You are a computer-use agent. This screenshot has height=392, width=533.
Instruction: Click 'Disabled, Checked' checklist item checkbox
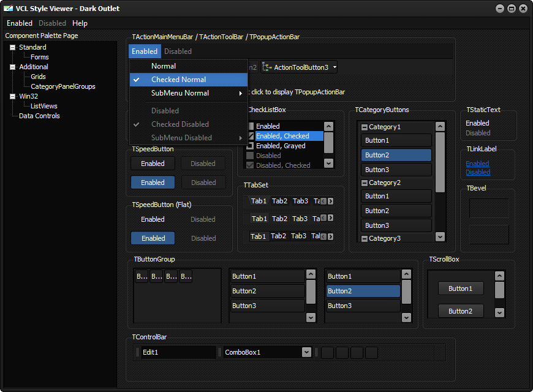tap(250, 165)
